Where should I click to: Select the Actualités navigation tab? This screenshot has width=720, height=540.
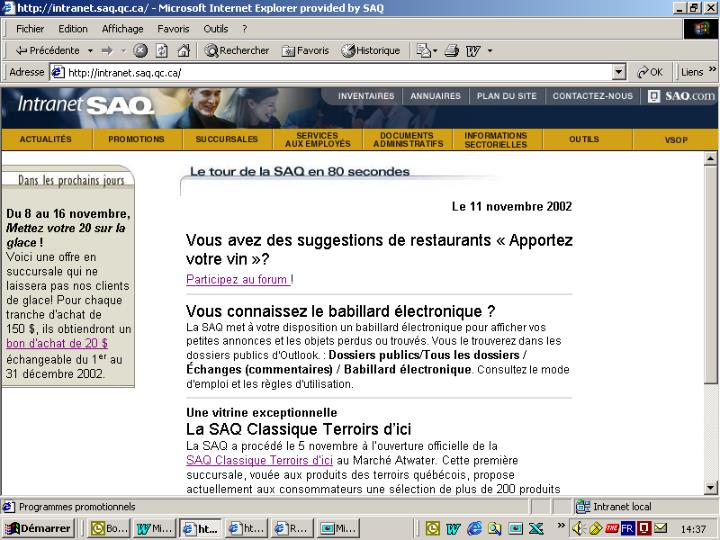[46, 139]
